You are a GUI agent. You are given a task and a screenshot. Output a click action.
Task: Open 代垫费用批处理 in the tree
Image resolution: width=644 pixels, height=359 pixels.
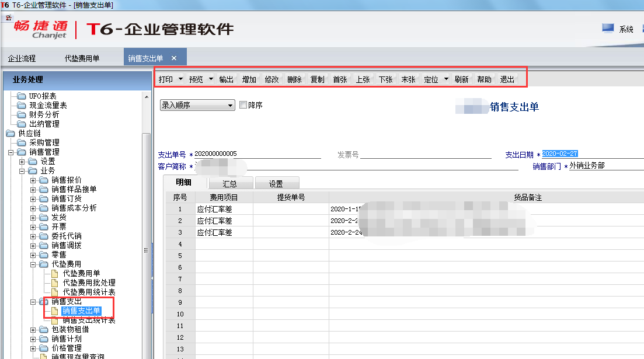click(89, 283)
